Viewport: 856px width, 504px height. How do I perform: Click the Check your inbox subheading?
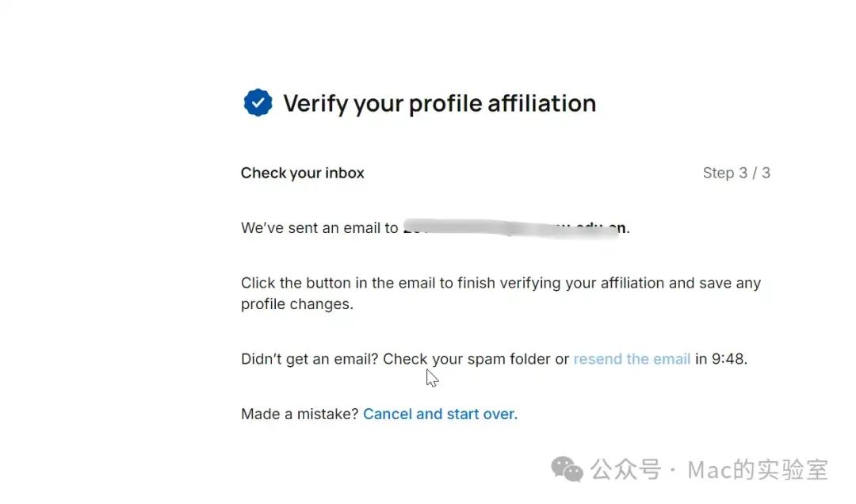coord(303,173)
